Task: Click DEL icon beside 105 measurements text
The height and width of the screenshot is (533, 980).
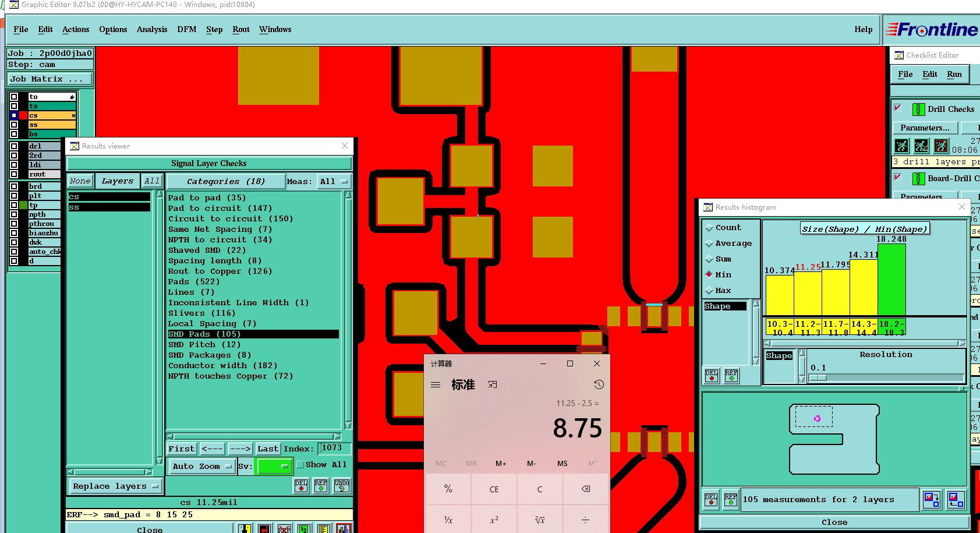Action: tap(711, 499)
